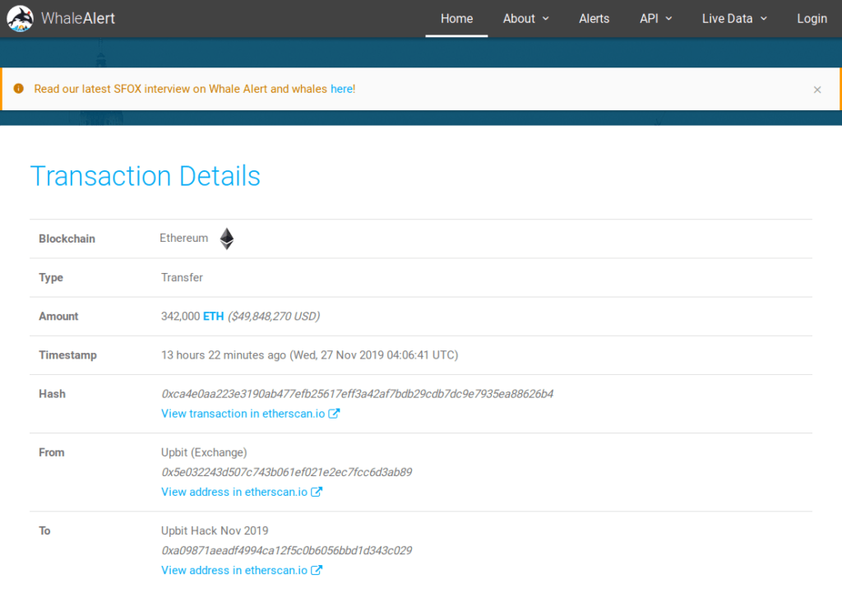842x616 pixels.
Task: Open the SFOX interview via the 'here' link
Action: [342, 89]
